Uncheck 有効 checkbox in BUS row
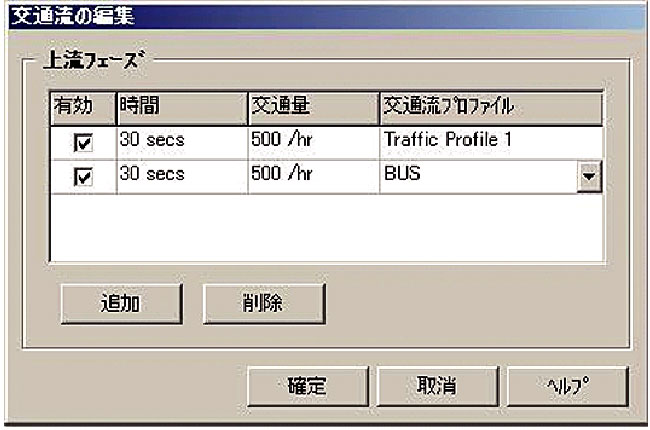This screenshot has width=650, height=430. tap(83, 177)
